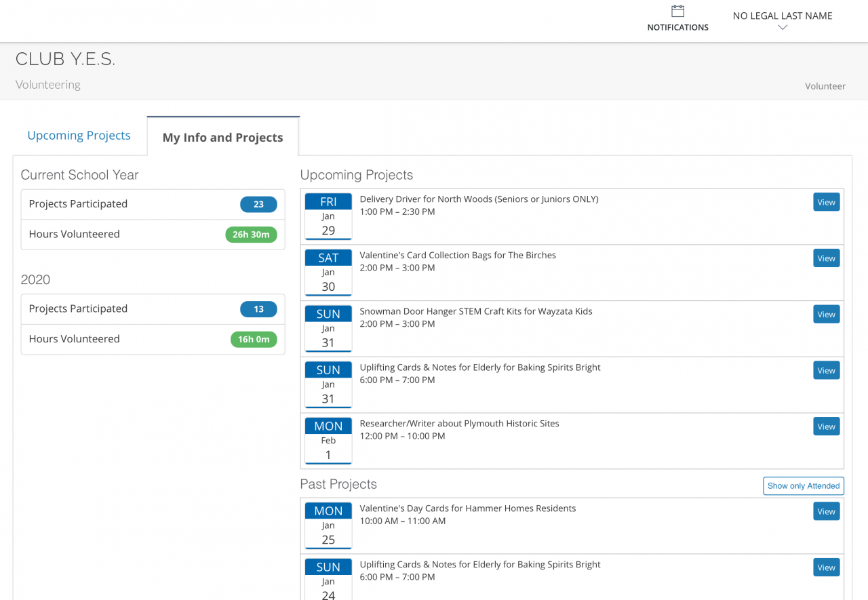The width and height of the screenshot is (868, 600).
Task: Switch to the Upcoming Projects tab
Action: click(79, 136)
